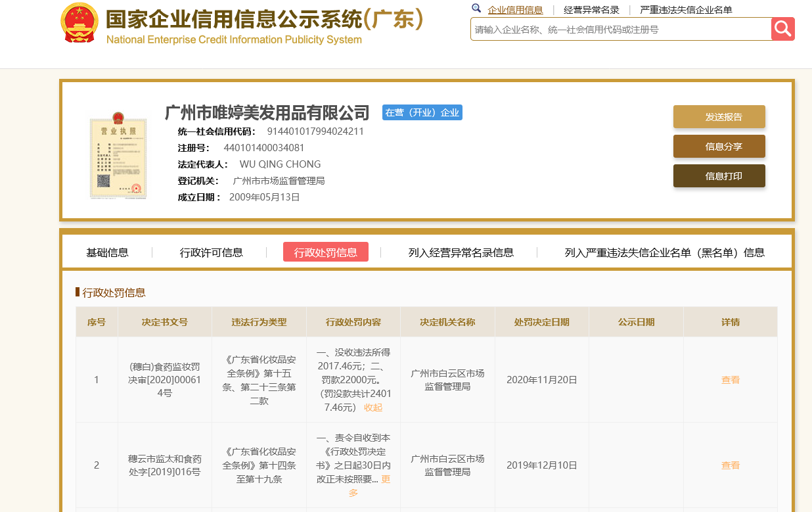Open the 列入严重违法失信企业名单（黑名单）信息 tab
This screenshot has width=812, height=512.
click(664, 252)
